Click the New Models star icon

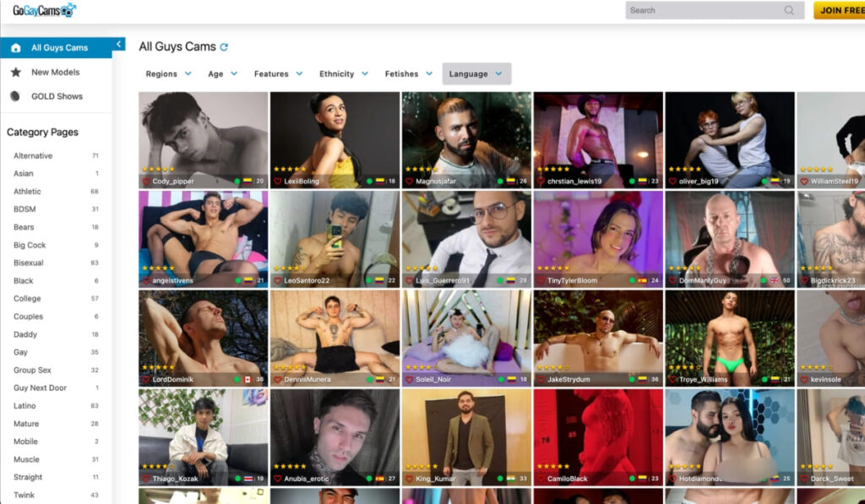pos(16,73)
